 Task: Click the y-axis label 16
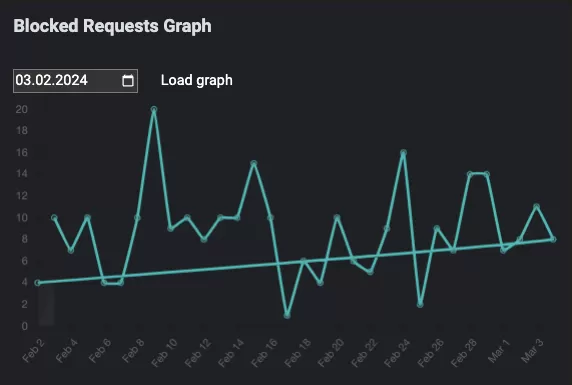tap(22, 152)
